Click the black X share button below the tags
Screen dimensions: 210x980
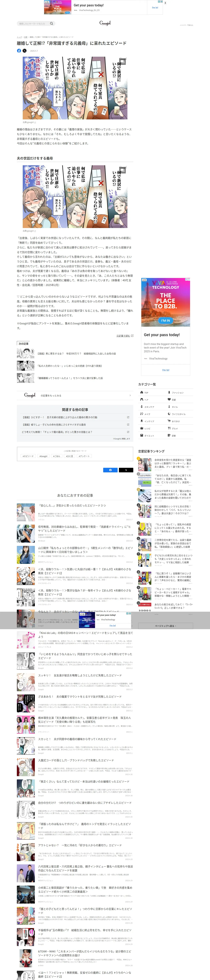pos(126,470)
